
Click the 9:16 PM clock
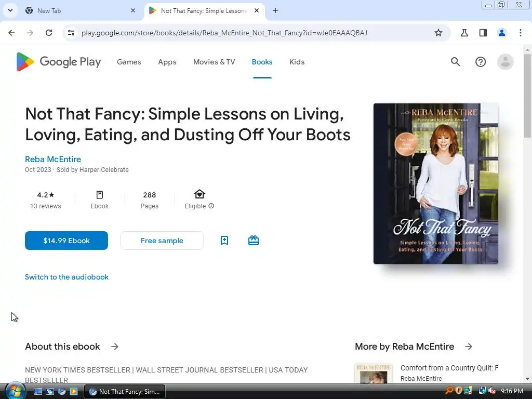(x=512, y=391)
